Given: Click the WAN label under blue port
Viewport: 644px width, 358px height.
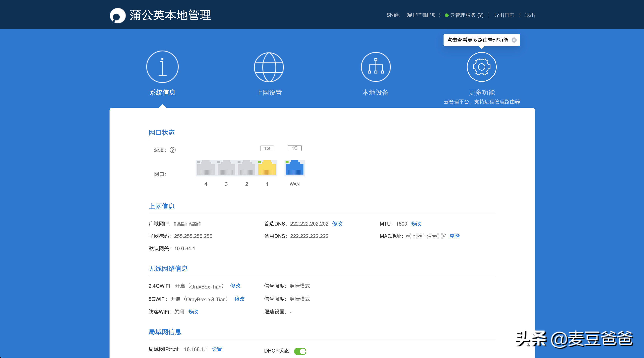Looking at the screenshot, I should point(295,184).
